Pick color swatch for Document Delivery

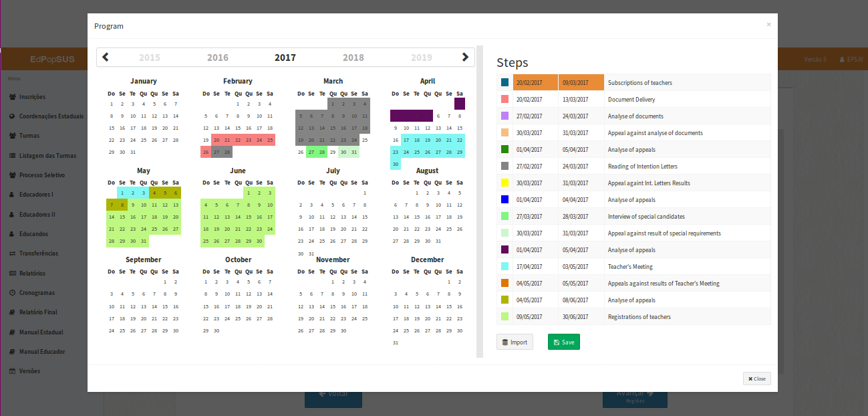[505, 100]
